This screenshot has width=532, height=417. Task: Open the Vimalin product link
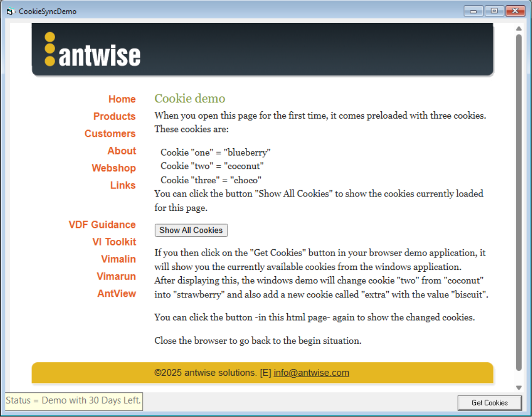[x=118, y=259]
